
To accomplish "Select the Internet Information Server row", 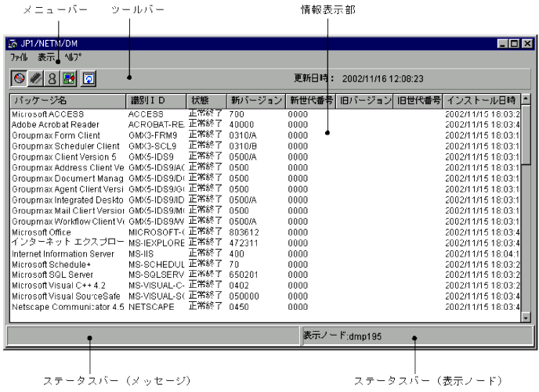I will [x=265, y=254].
